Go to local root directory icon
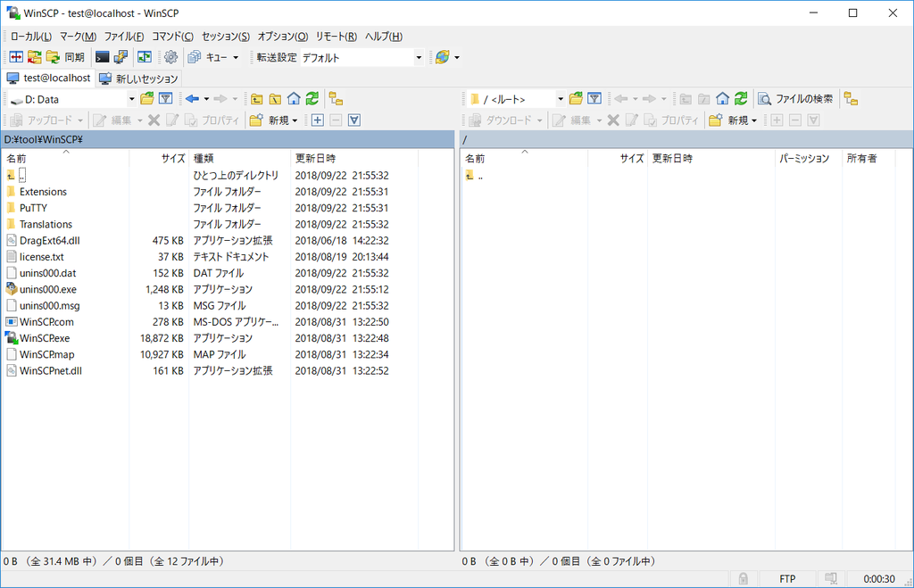This screenshot has height=588, width=914. point(275,98)
